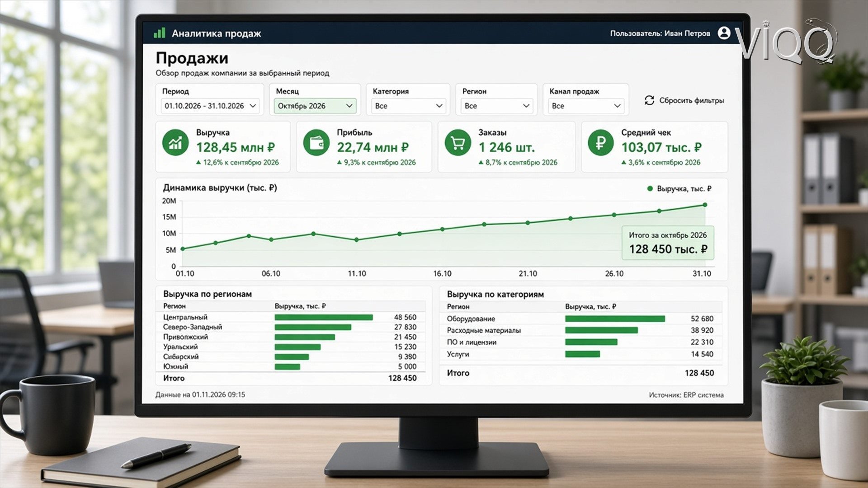868x488 pixels.
Task: Click the Динамика выручки chart title
Action: pos(220,188)
